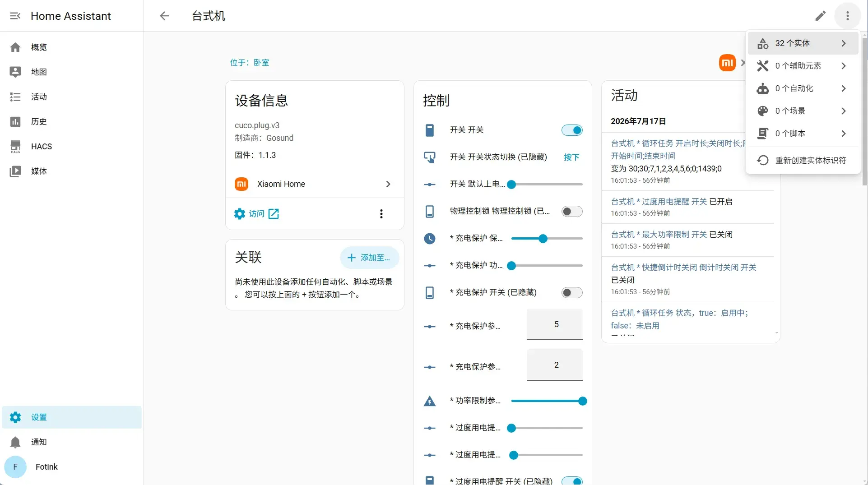This screenshot has width=868, height=485.
Task: Toggle the 物理控制锁 switch
Action: point(572,211)
